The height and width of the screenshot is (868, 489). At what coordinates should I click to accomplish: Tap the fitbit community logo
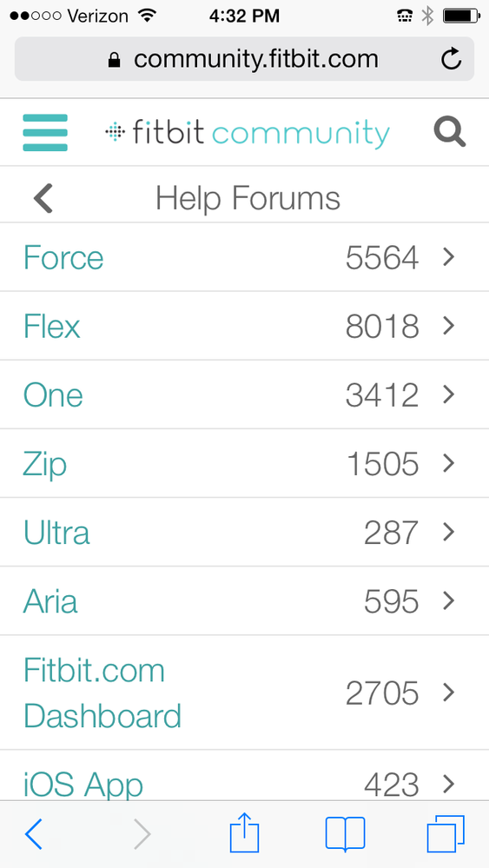point(248,133)
